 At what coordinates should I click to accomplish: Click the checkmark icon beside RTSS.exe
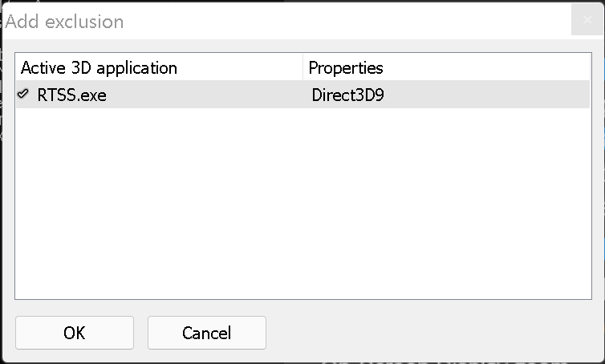tap(24, 95)
